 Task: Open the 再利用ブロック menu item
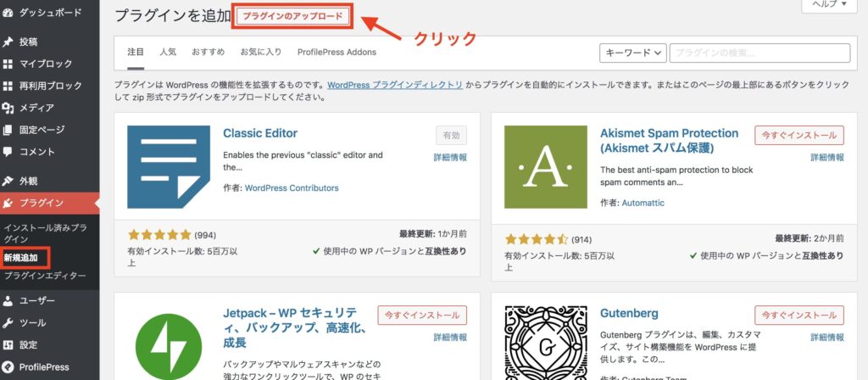[x=50, y=86]
